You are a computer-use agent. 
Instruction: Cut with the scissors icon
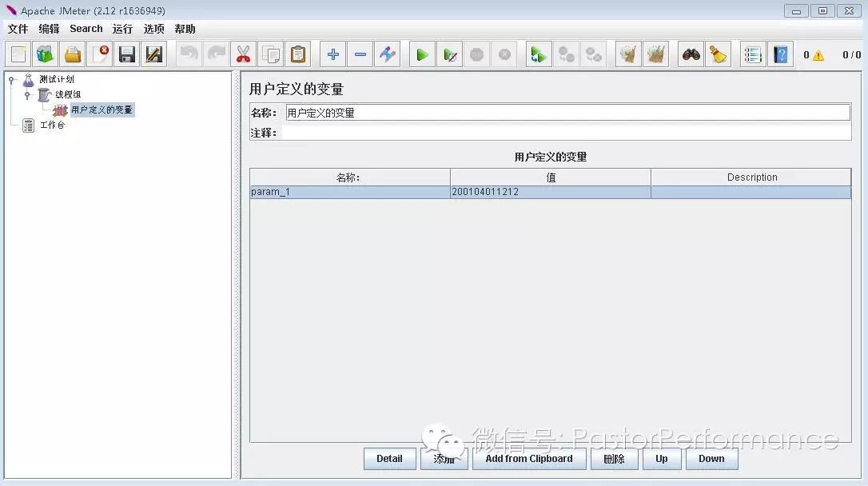243,54
